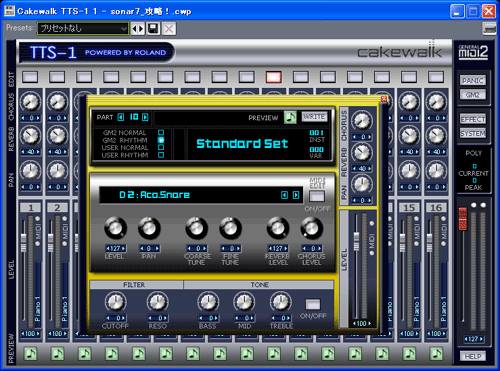The height and width of the screenshot is (371, 500).
Task: Preview part 8 with its note icon
Action: coord(220,354)
